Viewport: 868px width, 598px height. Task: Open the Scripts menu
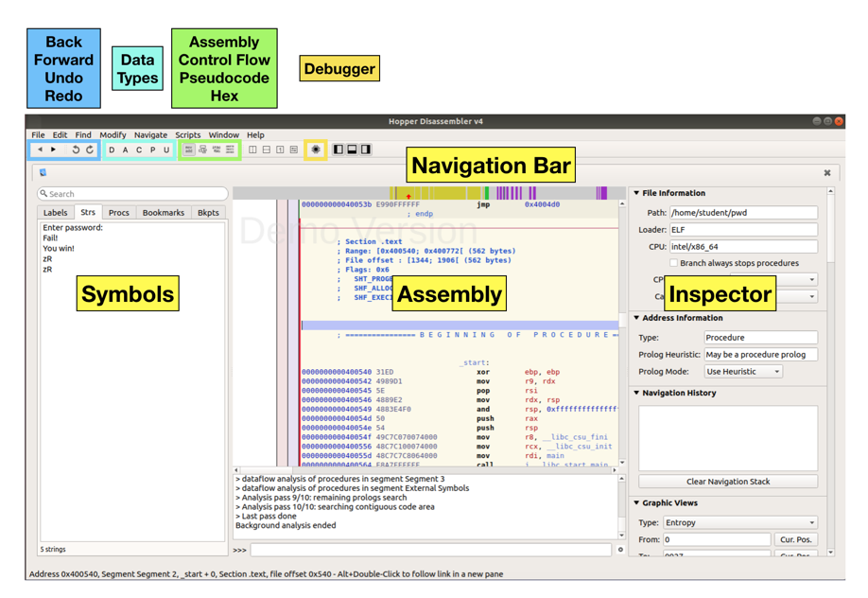pyautogui.click(x=187, y=134)
